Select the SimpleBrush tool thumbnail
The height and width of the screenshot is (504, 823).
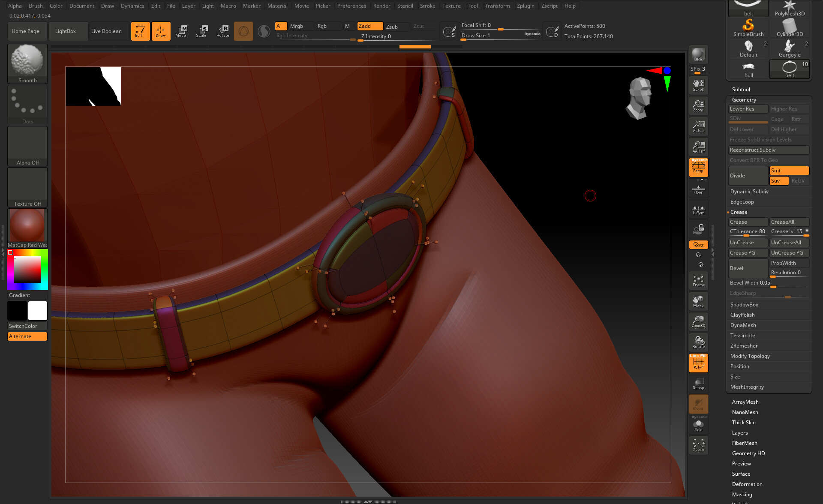click(748, 27)
